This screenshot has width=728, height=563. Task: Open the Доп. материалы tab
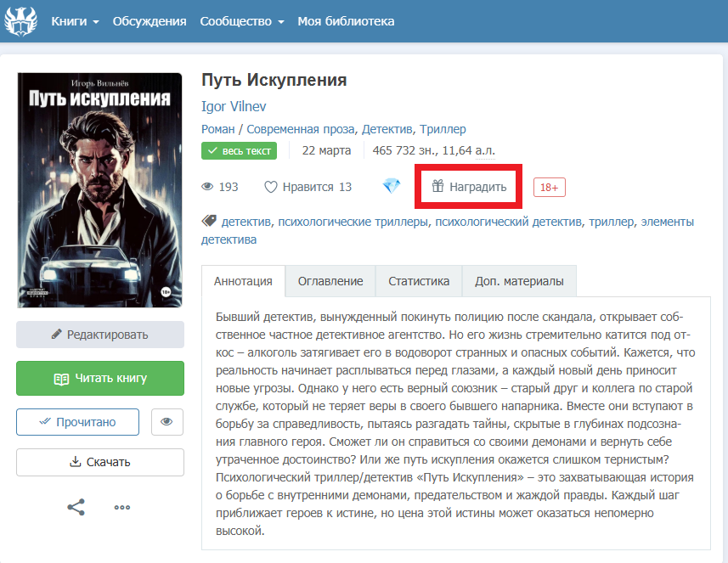(518, 281)
